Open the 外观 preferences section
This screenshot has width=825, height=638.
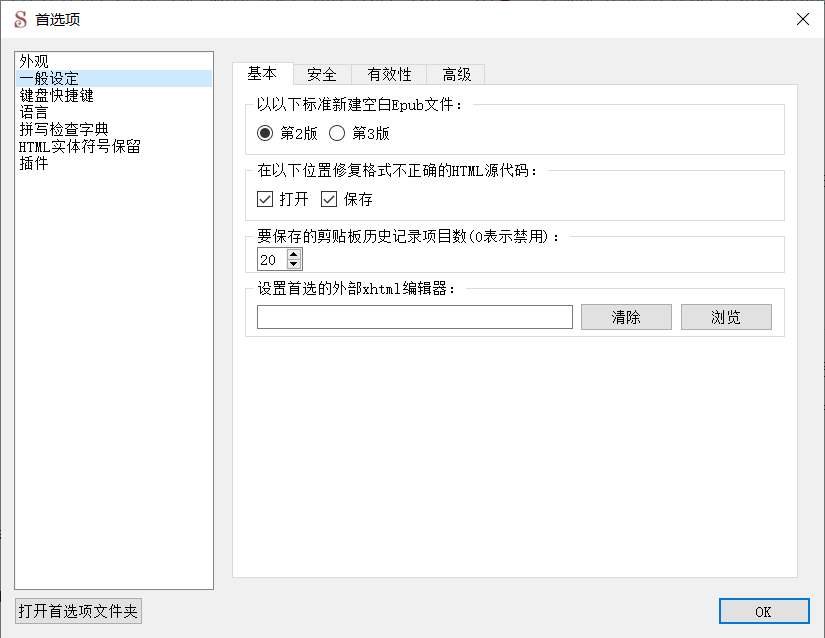(33, 61)
